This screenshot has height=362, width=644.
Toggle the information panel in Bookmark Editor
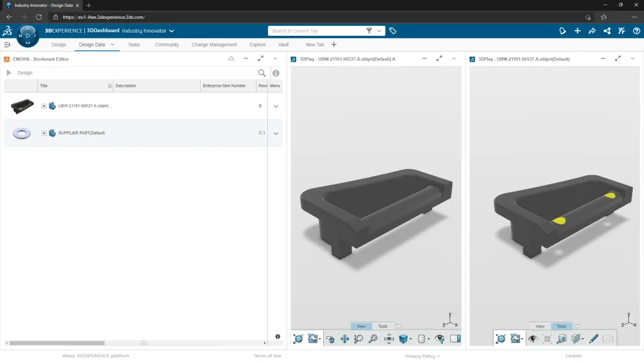click(275, 73)
